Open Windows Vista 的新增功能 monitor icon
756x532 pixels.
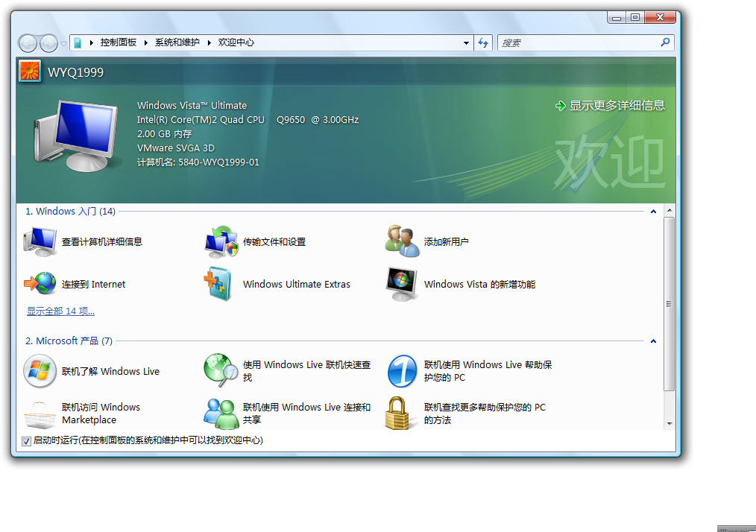[402, 284]
